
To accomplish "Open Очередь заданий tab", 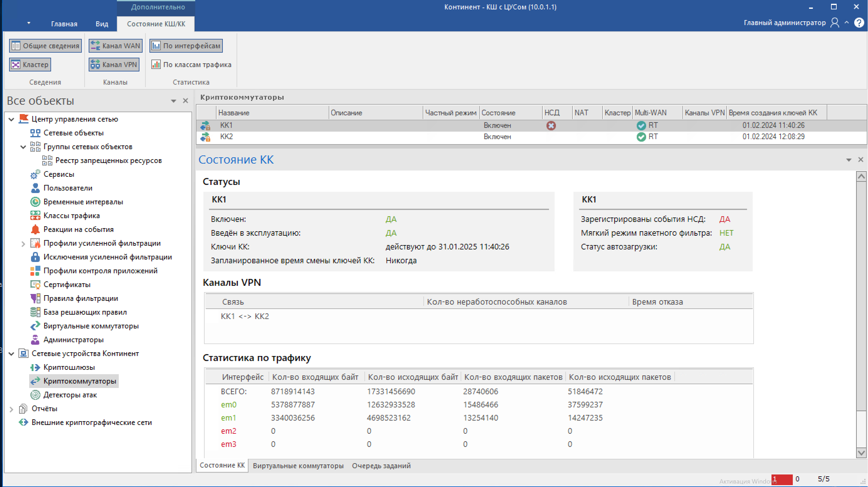I will click(381, 465).
